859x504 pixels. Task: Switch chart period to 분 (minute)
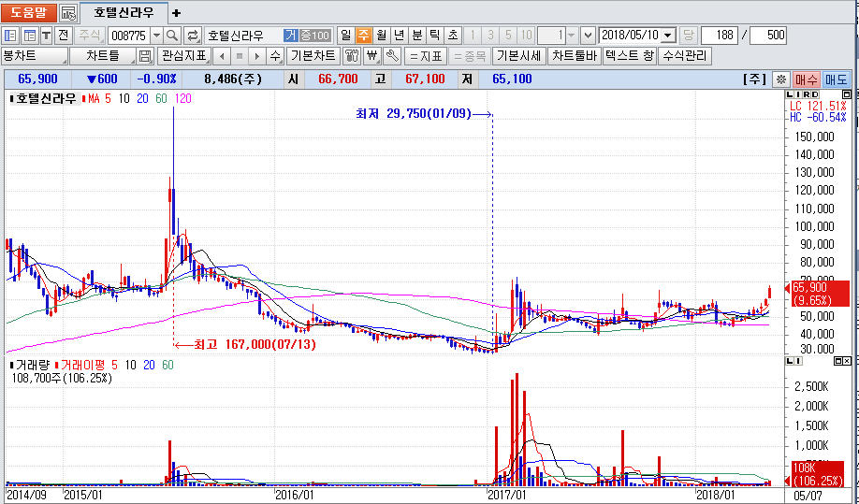pos(417,35)
